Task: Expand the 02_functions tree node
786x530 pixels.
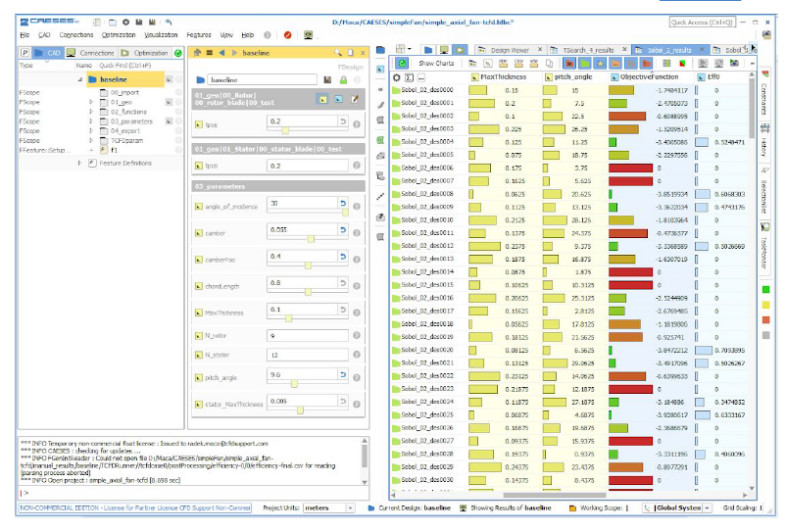Action: (x=91, y=112)
